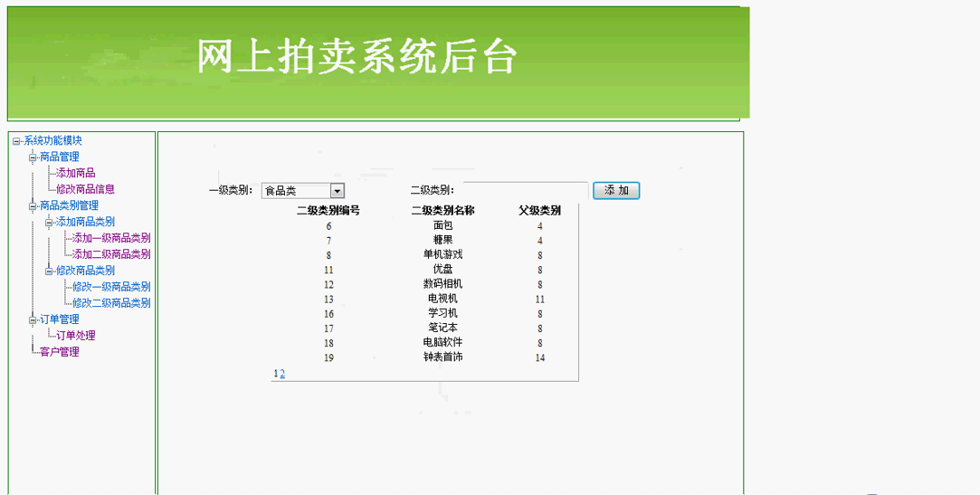Image resolution: width=980 pixels, height=495 pixels.
Task: Click current page number 1 in pager
Action: point(276,374)
